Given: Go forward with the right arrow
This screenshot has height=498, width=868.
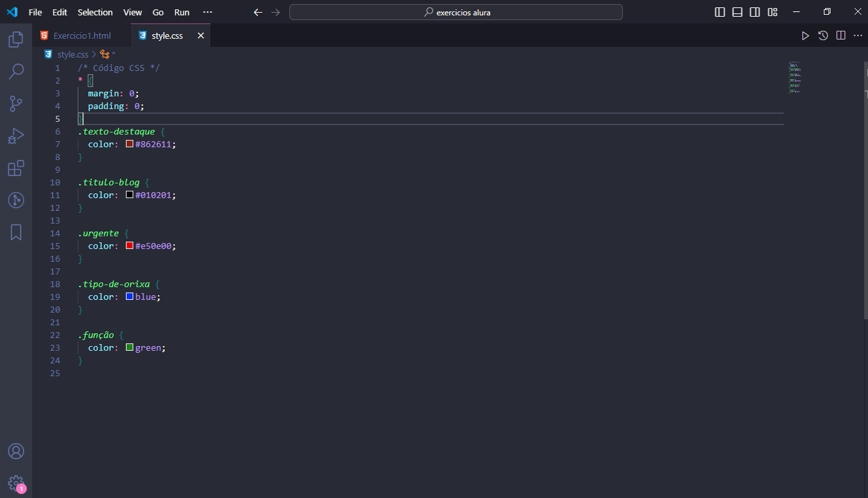Looking at the screenshot, I should [x=275, y=12].
